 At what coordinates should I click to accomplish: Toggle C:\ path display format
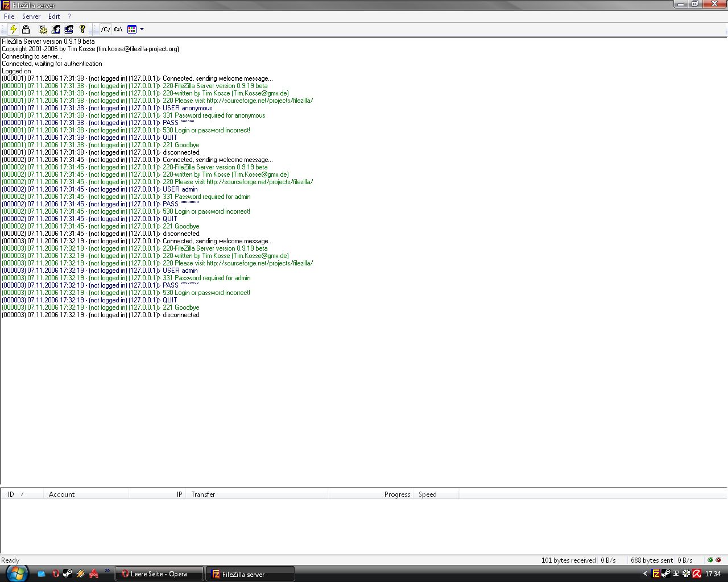click(x=118, y=29)
